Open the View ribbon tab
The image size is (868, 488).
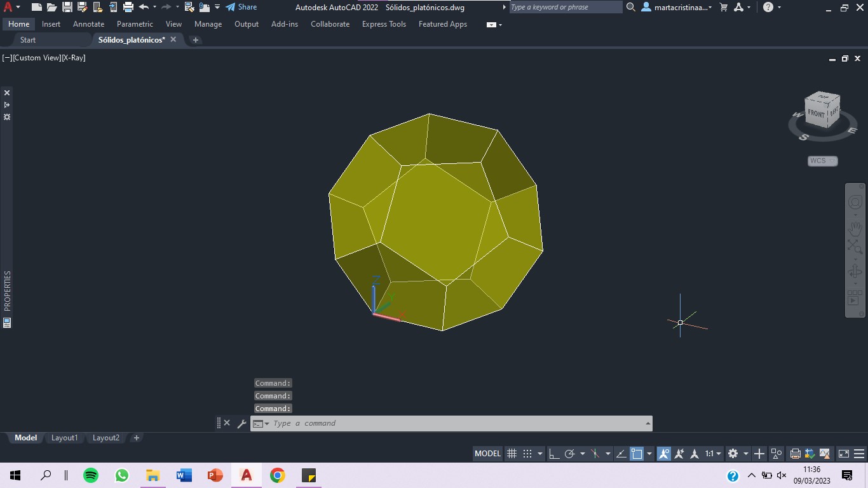(173, 24)
